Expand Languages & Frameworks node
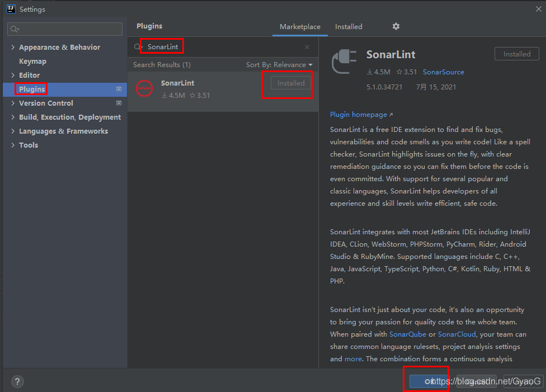Screen dimensions: 546x392 (13, 131)
